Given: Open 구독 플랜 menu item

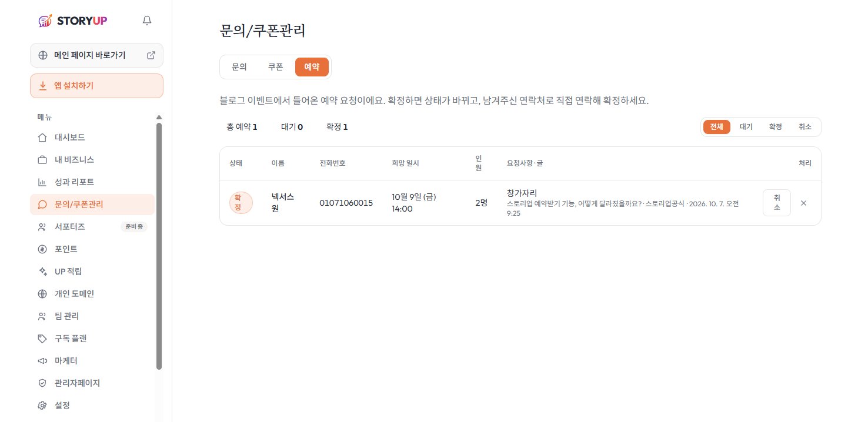Looking at the screenshot, I should (x=92, y=339).
